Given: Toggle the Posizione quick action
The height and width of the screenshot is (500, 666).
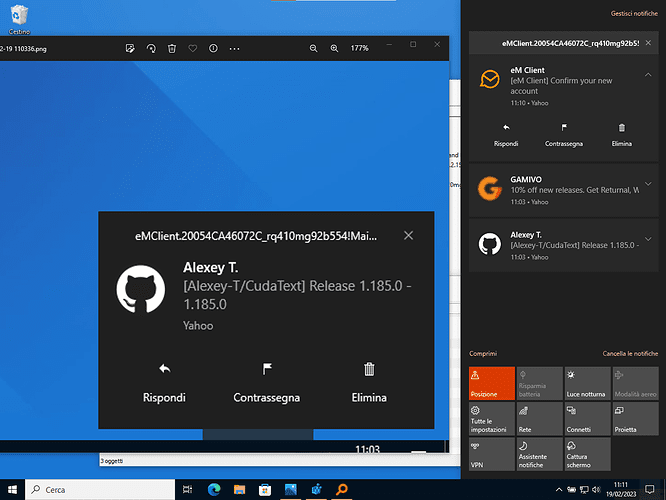Looking at the screenshot, I should click(492, 383).
